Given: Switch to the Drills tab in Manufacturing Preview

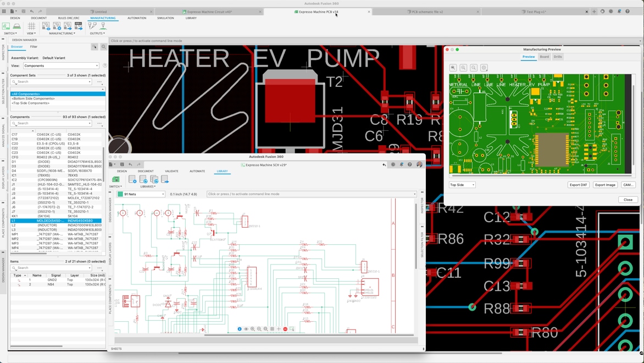Looking at the screenshot, I should pos(558,57).
